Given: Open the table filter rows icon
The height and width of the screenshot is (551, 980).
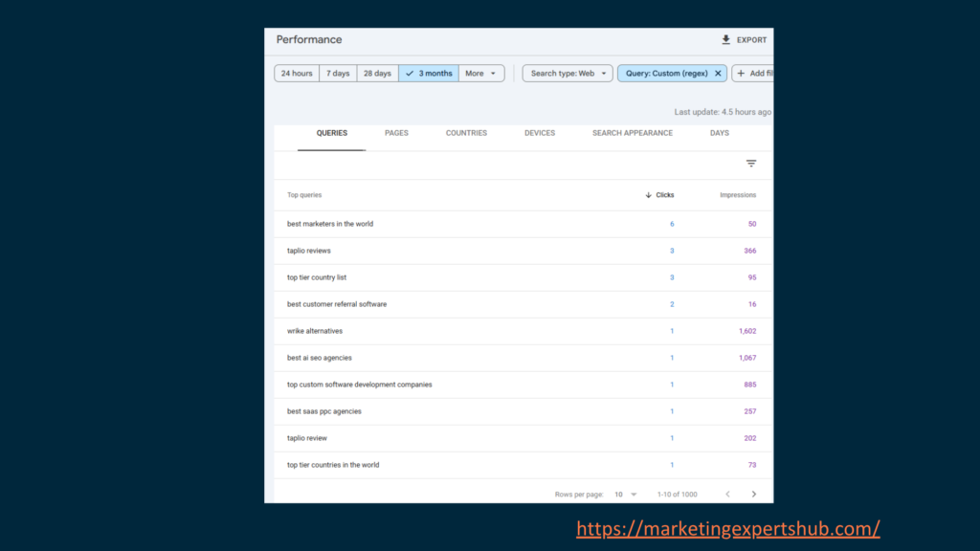Looking at the screenshot, I should [x=751, y=164].
